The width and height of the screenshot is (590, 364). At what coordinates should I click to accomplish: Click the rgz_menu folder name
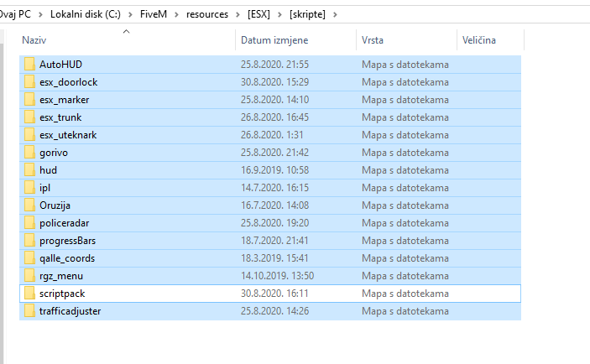61,276
